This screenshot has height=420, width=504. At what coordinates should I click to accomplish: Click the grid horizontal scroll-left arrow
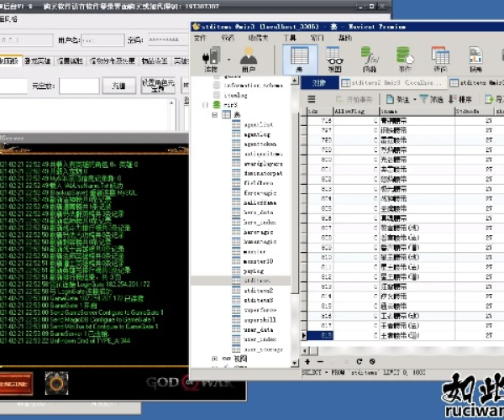pyautogui.click(x=305, y=350)
